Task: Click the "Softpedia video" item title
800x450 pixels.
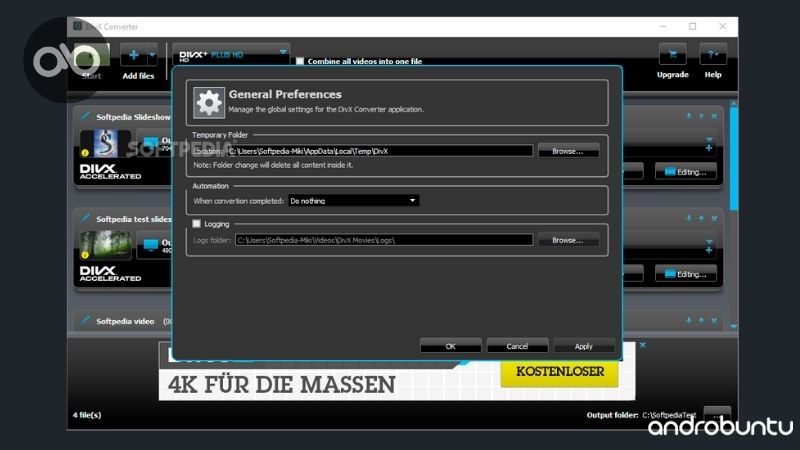Action: pyautogui.click(x=125, y=321)
